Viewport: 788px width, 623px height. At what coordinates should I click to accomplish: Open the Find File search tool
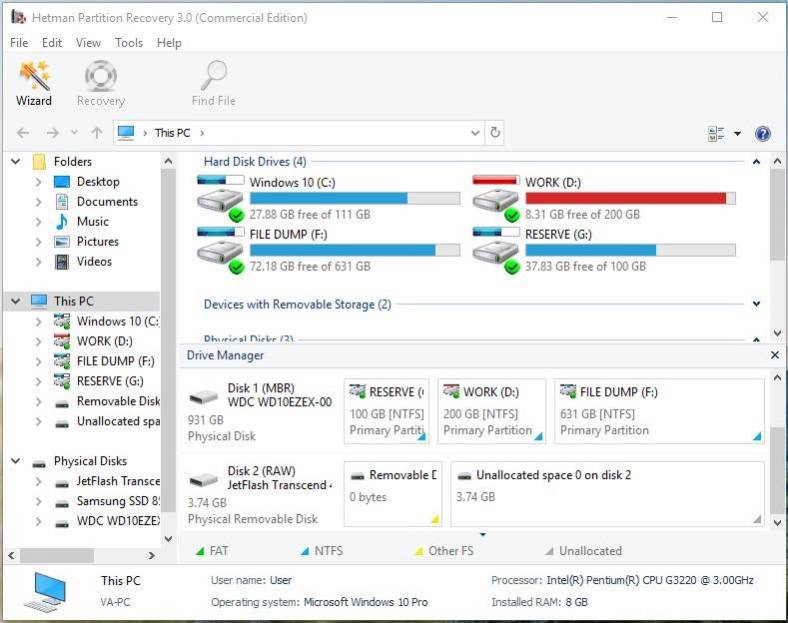point(214,83)
